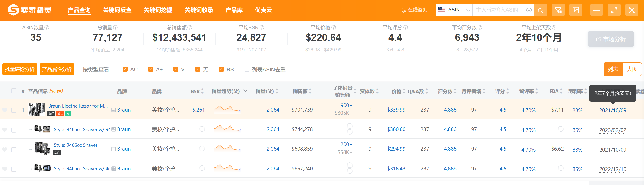Click the A+ badge under Braun Electric Razor
Screen dimensions: 644x185
tap(60, 114)
